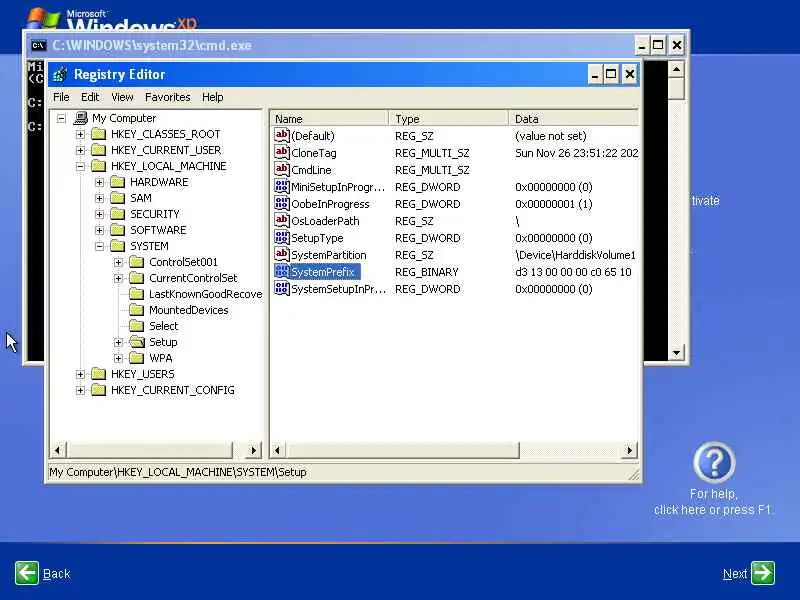
Task: Click the MountedDevices folder icon
Action: coord(136,310)
